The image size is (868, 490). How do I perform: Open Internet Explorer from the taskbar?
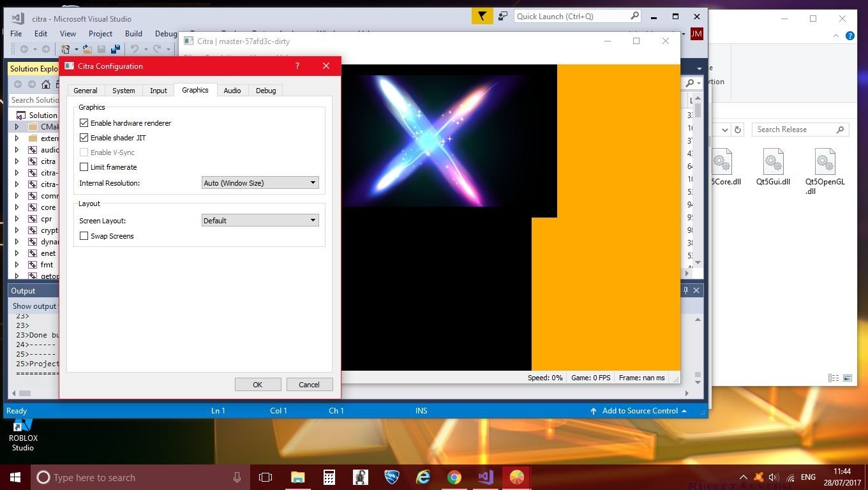tap(423, 477)
